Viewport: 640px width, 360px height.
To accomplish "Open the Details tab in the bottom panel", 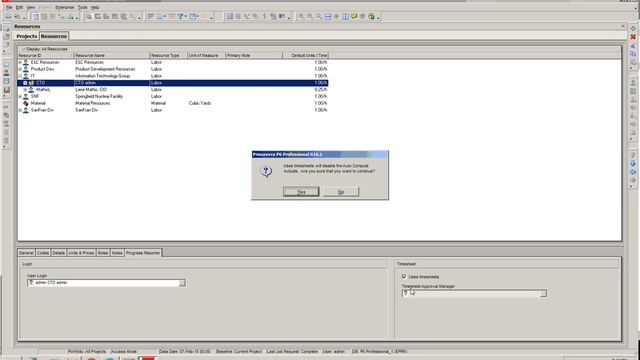I will [x=58, y=253].
